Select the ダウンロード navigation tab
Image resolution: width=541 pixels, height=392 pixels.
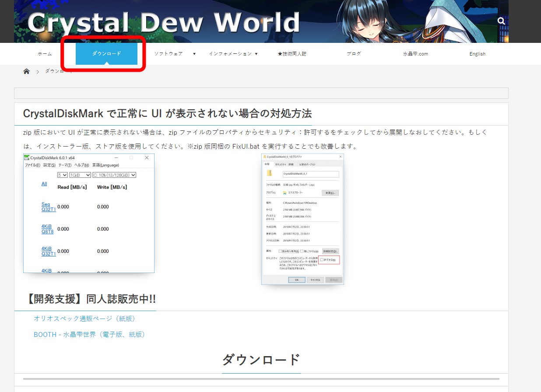pos(107,54)
